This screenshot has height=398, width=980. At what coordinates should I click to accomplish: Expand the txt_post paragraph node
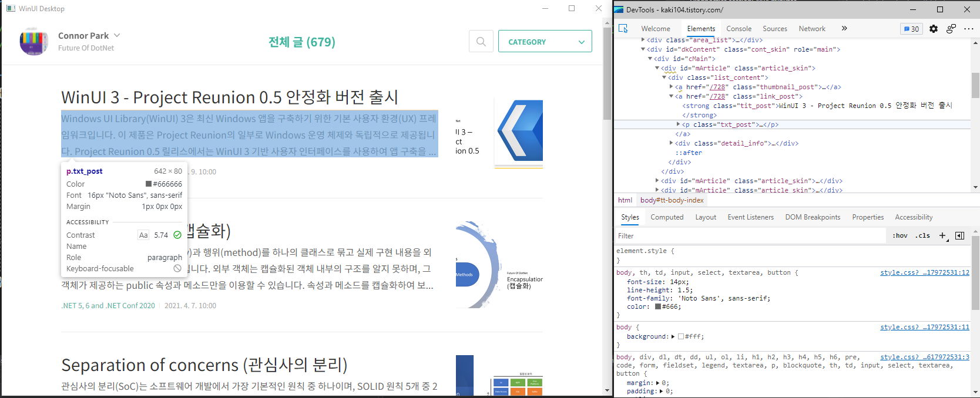pyautogui.click(x=678, y=124)
